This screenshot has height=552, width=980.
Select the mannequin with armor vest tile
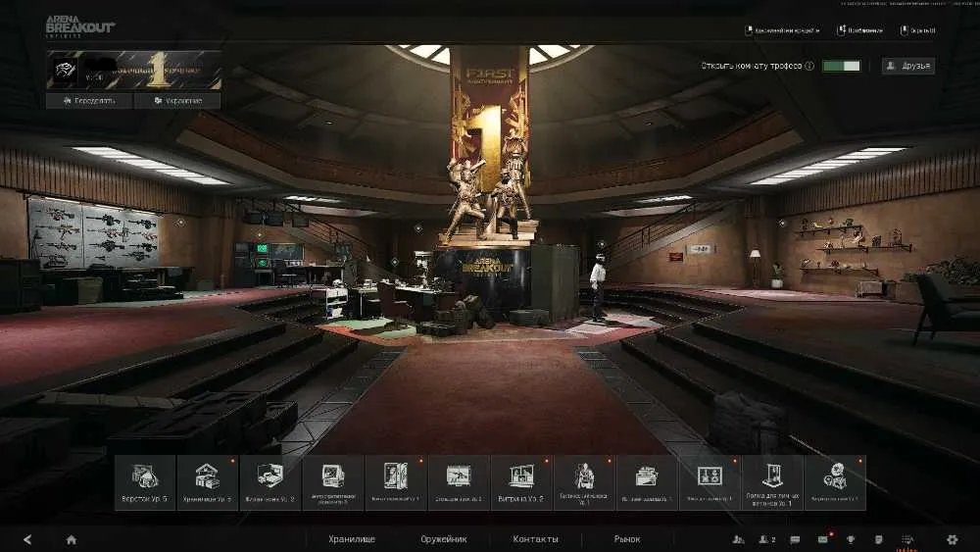click(584, 482)
